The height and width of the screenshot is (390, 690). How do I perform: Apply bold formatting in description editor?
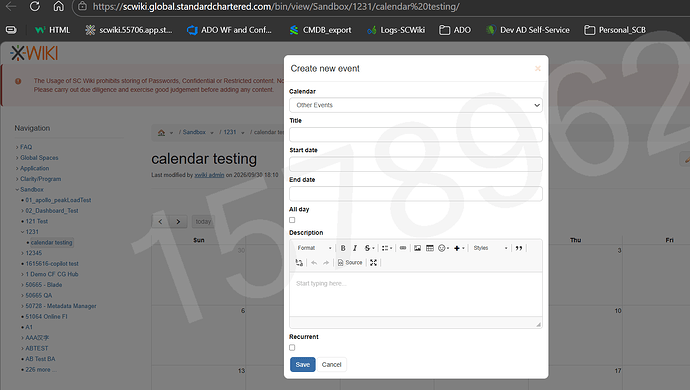343,248
